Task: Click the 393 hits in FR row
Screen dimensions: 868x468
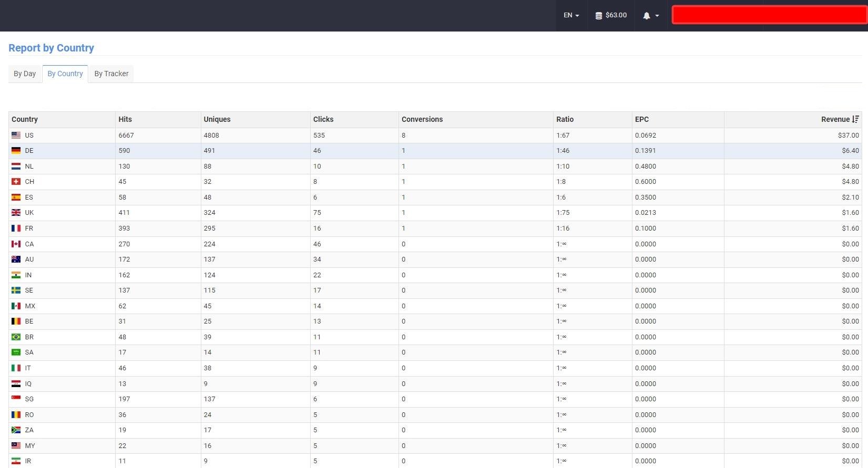Action: tap(124, 228)
